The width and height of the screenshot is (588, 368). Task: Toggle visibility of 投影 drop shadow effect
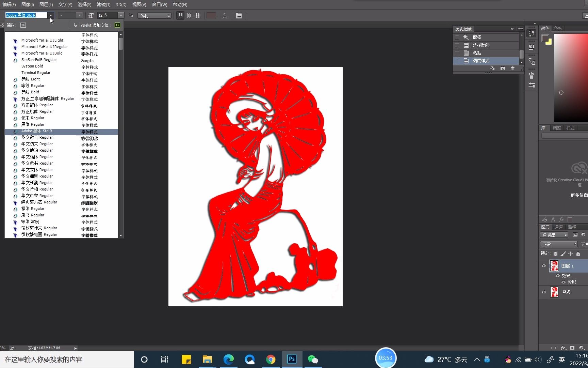[563, 282]
